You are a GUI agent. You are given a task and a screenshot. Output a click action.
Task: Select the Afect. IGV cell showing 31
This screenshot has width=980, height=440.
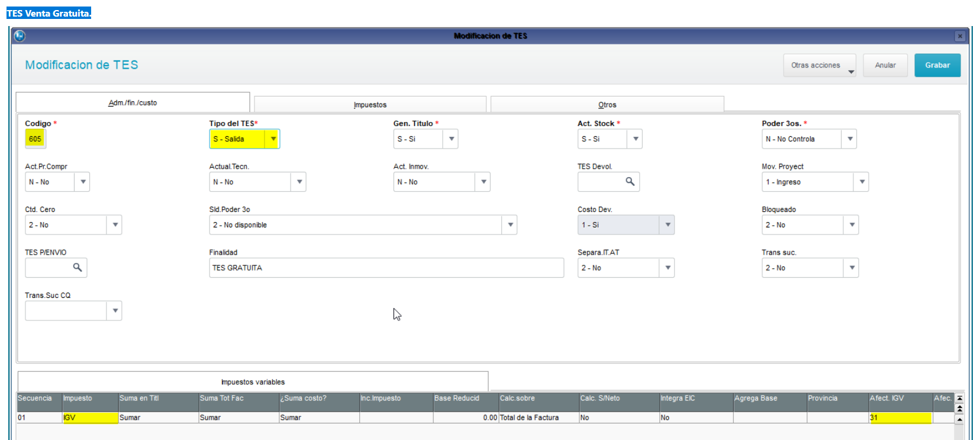click(x=900, y=417)
